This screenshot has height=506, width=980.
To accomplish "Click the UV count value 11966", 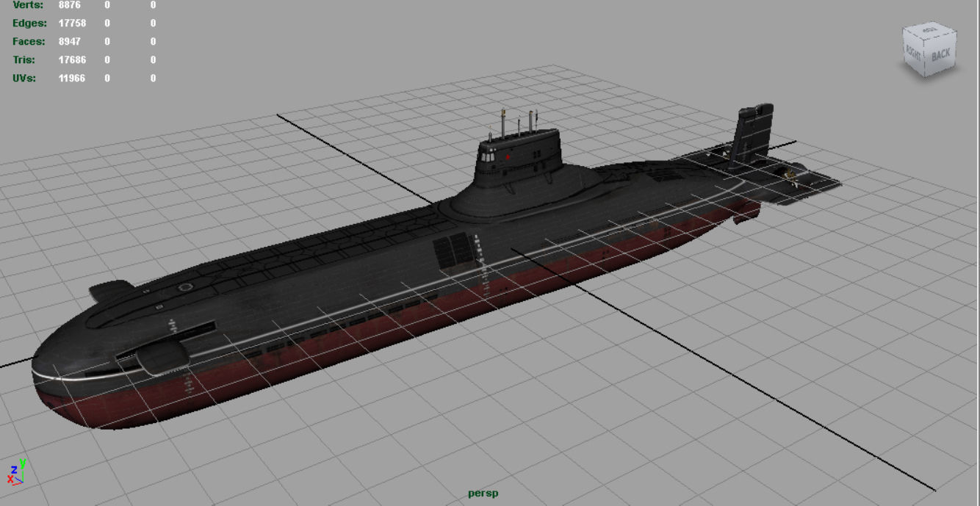I will click(72, 79).
